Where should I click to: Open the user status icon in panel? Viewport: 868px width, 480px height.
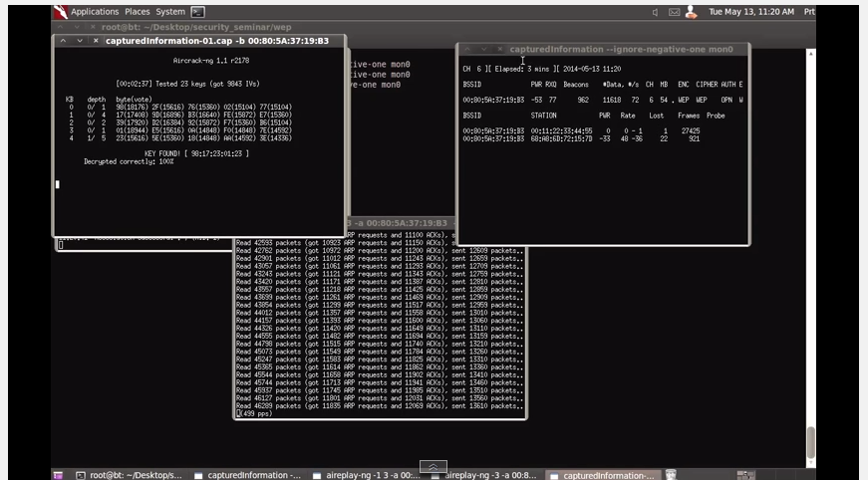691,12
